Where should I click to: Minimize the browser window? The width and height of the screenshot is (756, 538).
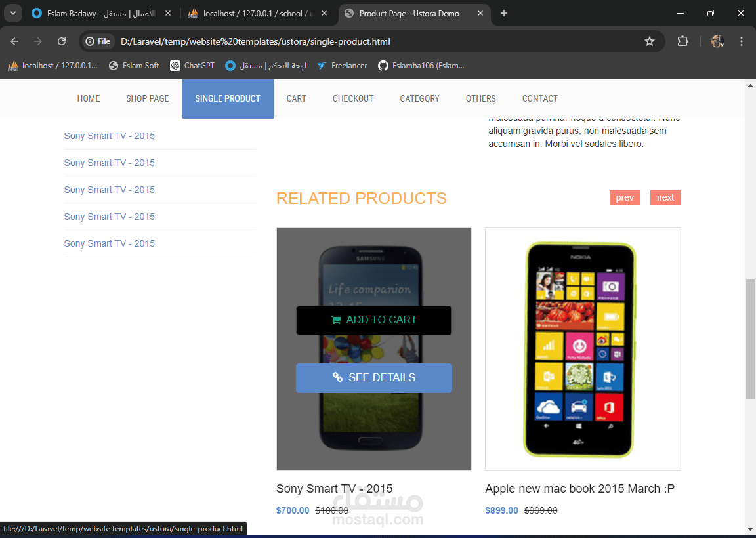click(x=681, y=14)
